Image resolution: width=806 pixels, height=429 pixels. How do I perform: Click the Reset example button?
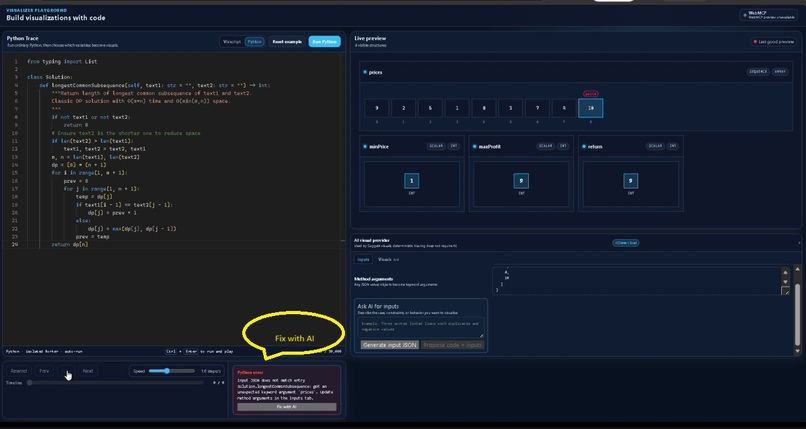[287, 42]
